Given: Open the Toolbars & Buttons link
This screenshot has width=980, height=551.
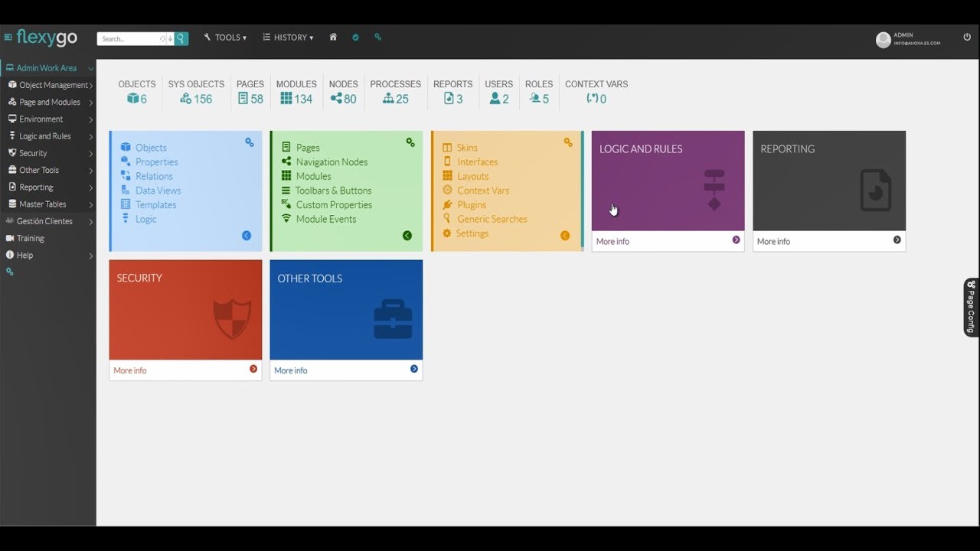Looking at the screenshot, I should pyautogui.click(x=333, y=191).
